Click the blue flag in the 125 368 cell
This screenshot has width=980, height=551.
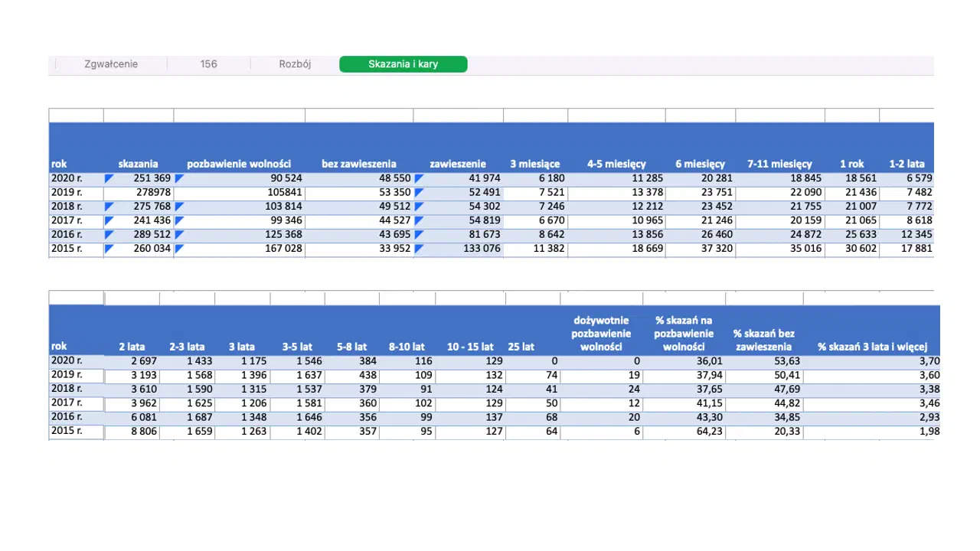[179, 235]
